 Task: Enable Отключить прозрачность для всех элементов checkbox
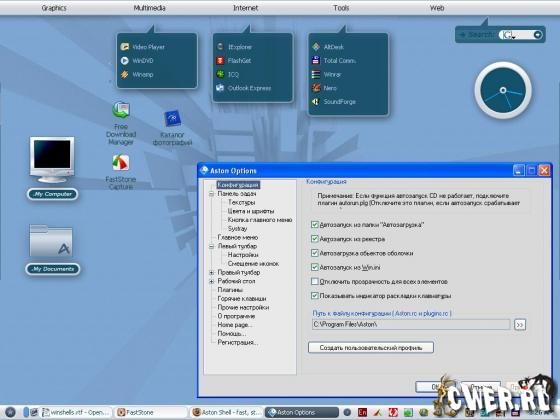(315, 281)
